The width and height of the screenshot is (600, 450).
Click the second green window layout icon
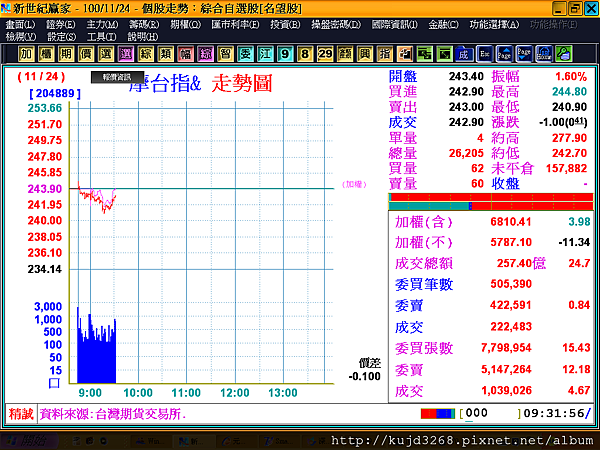click(444, 54)
